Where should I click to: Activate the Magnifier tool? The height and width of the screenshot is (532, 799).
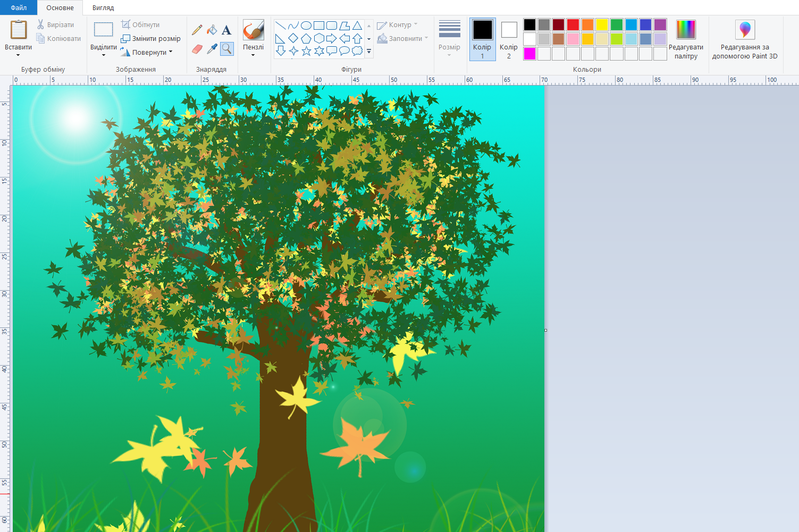click(x=227, y=49)
